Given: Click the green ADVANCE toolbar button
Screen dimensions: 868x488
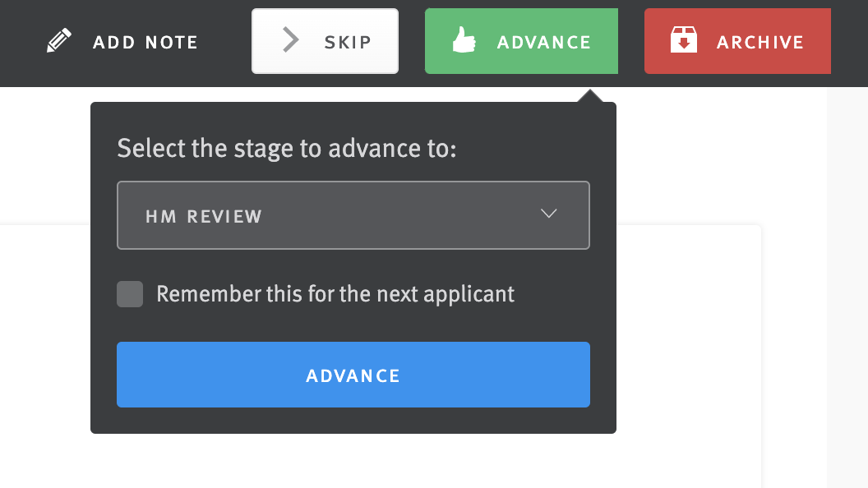Looking at the screenshot, I should tap(521, 39).
